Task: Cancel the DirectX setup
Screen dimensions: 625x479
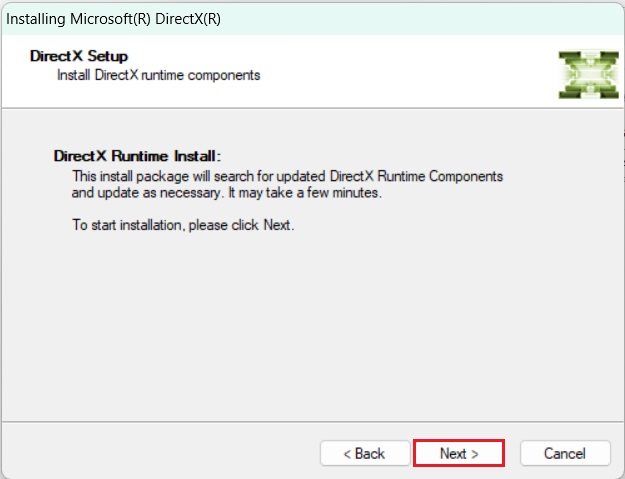Action: tap(565, 453)
